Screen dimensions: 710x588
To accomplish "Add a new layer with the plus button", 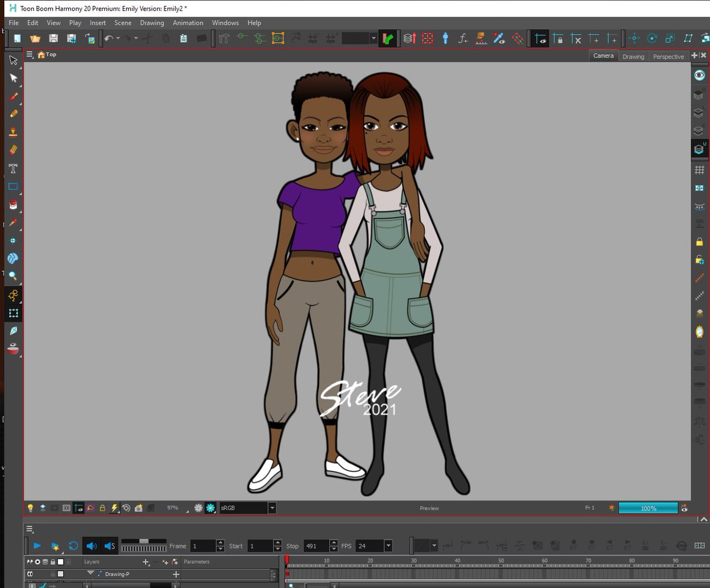I will [146, 562].
